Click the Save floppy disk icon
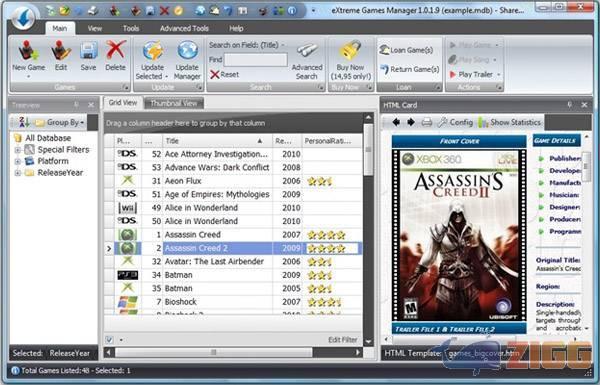 88,51
